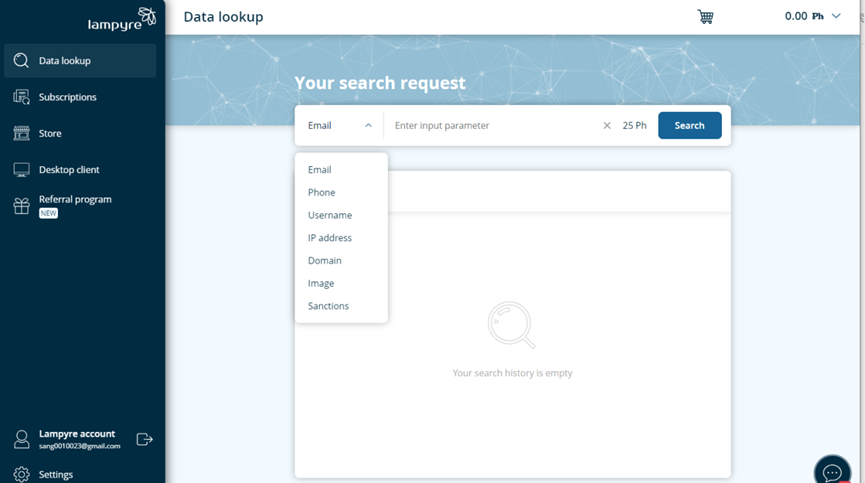This screenshot has height=483, width=865.
Task: Expand the balance 0.00 Ph chevron
Action: tap(836, 16)
